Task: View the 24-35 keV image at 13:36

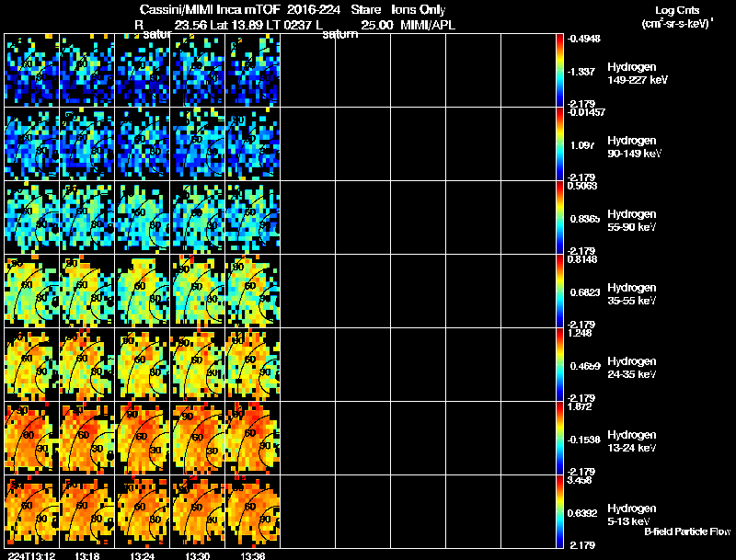Action: pyautogui.click(x=253, y=365)
